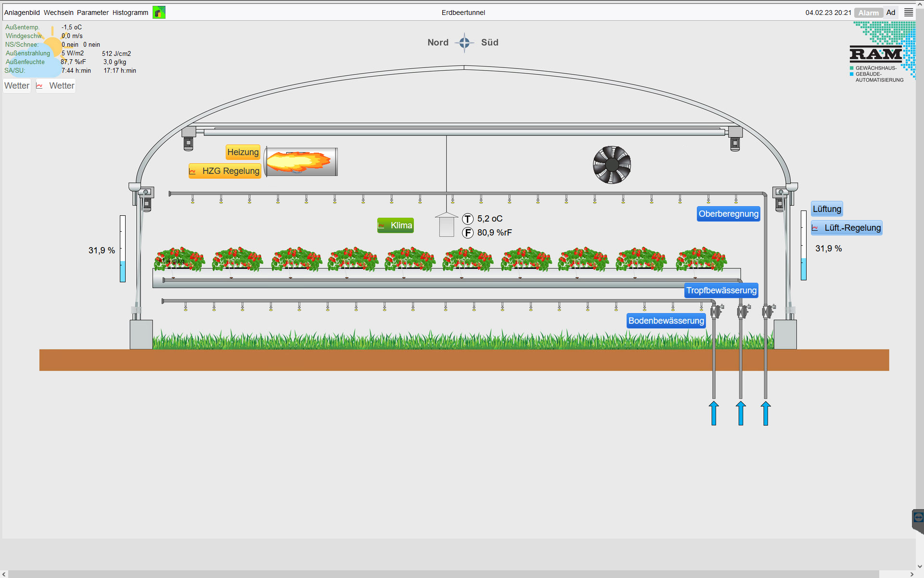Screen dimensions: 924x578
Task: Click the green plant status icon beside Histogramm
Action: [x=159, y=13]
